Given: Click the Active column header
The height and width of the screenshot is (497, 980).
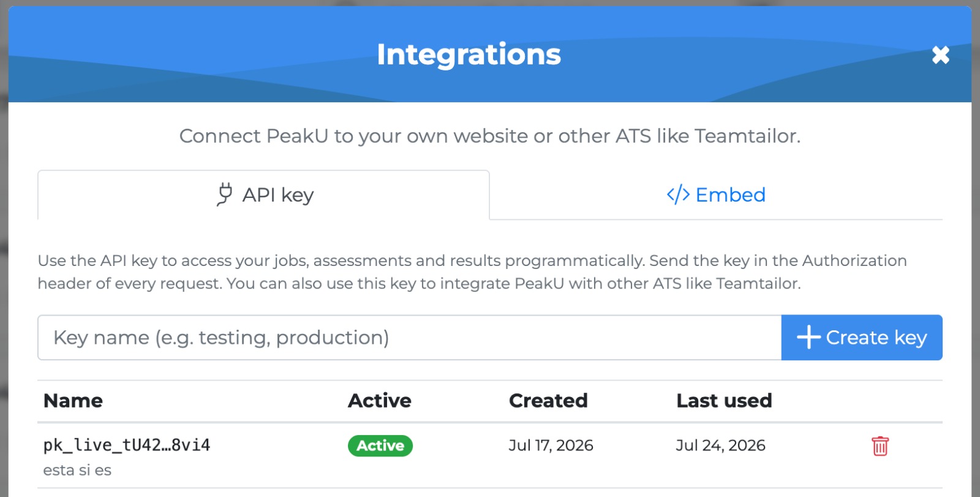Looking at the screenshot, I should click(x=380, y=401).
